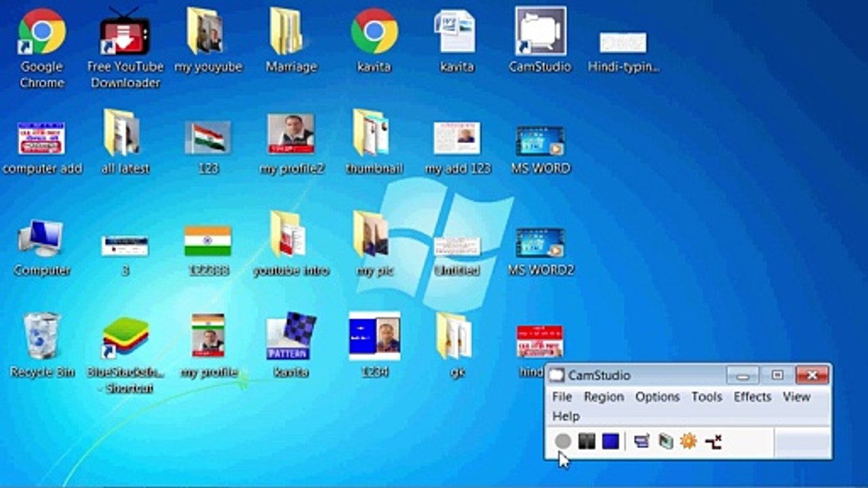Image resolution: width=868 pixels, height=488 pixels.
Task: Open the Tools menu in CamStudio
Action: [707, 396]
